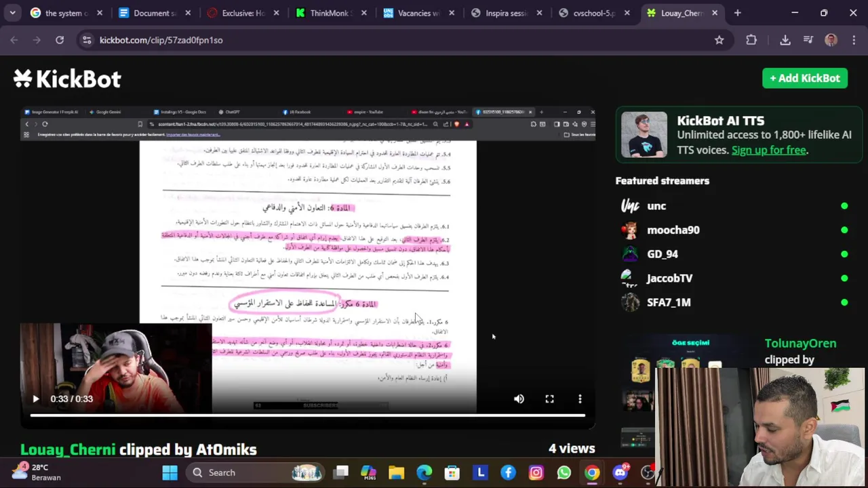
Task: Open Microsoft Edge from taskbar
Action: click(424, 472)
